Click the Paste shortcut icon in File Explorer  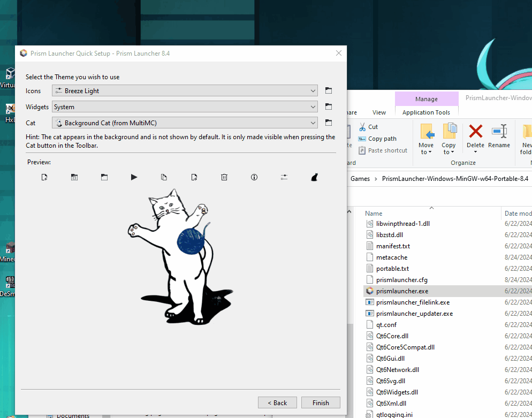pos(362,150)
